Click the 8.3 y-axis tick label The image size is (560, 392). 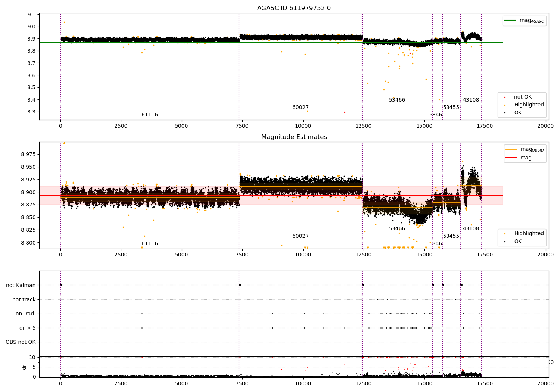[x=32, y=112]
